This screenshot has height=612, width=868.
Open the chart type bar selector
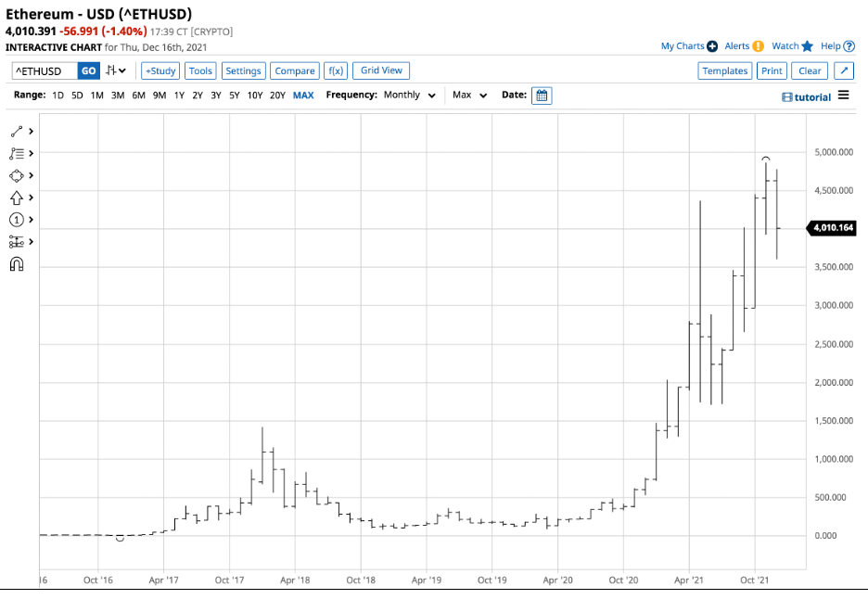pos(116,70)
